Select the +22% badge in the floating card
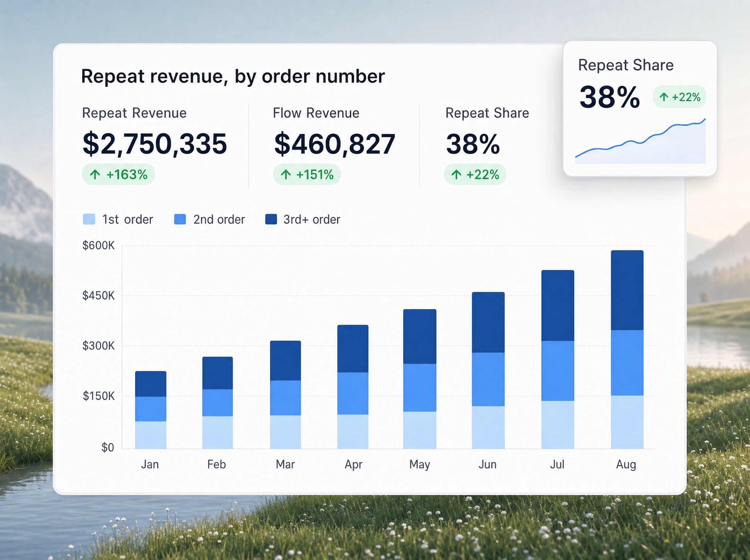Image resolution: width=750 pixels, height=560 pixels. [679, 97]
